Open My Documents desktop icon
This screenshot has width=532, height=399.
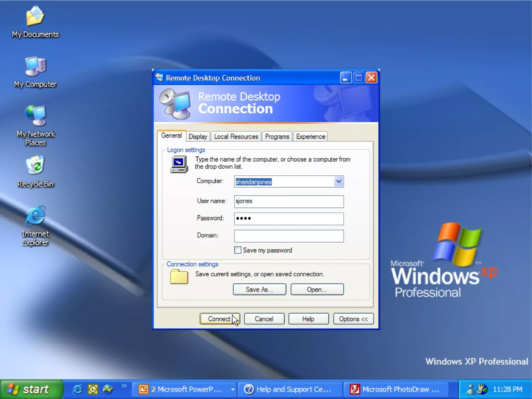pyautogui.click(x=35, y=22)
